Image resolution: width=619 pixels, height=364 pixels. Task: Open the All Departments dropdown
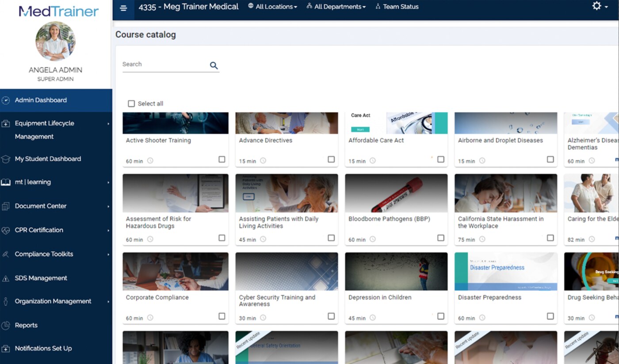[x=336, y=7]
